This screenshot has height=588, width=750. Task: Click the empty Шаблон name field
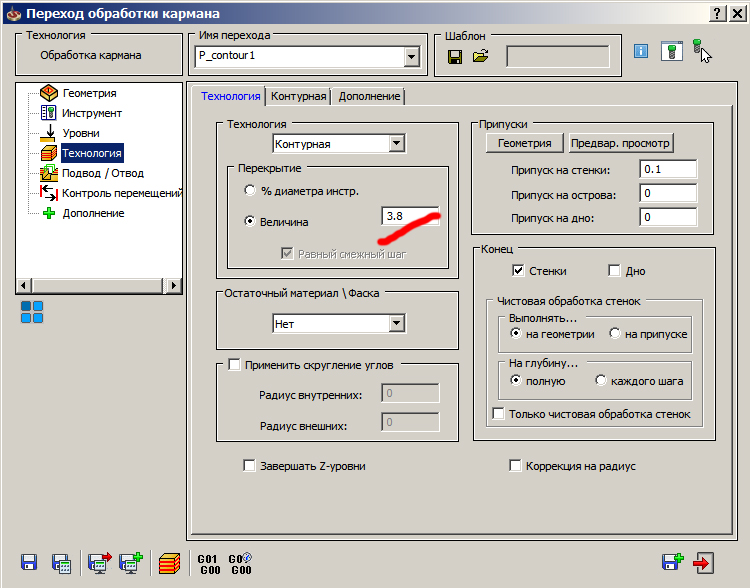(x=558, y=57)
